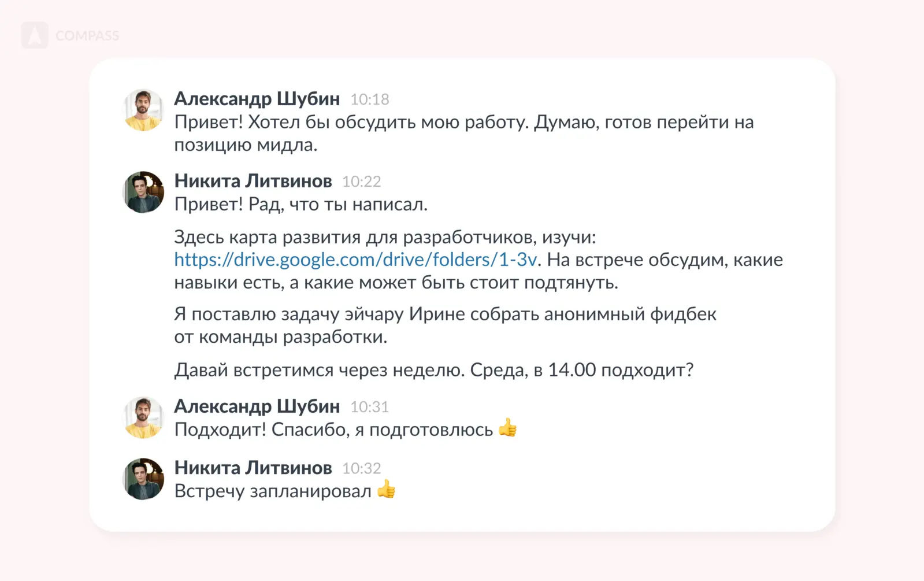Click the thumbs-up emoji after "я подготовлюсь"
Screen dimensions: 924x581
(507, 428)
